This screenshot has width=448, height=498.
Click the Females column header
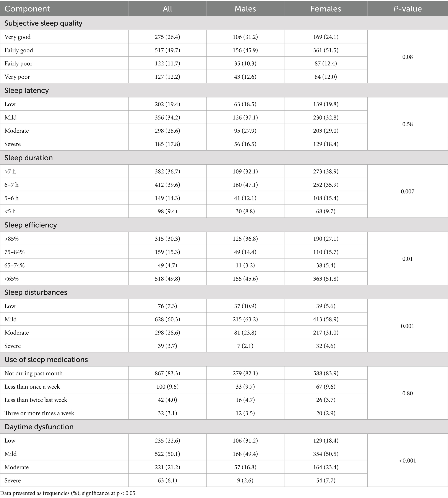point(326,9)
